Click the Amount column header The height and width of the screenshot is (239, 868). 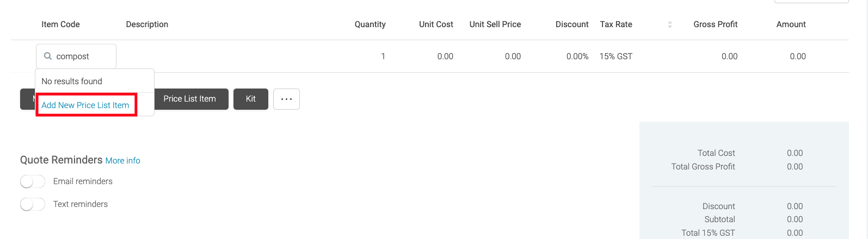pos(791,24)
